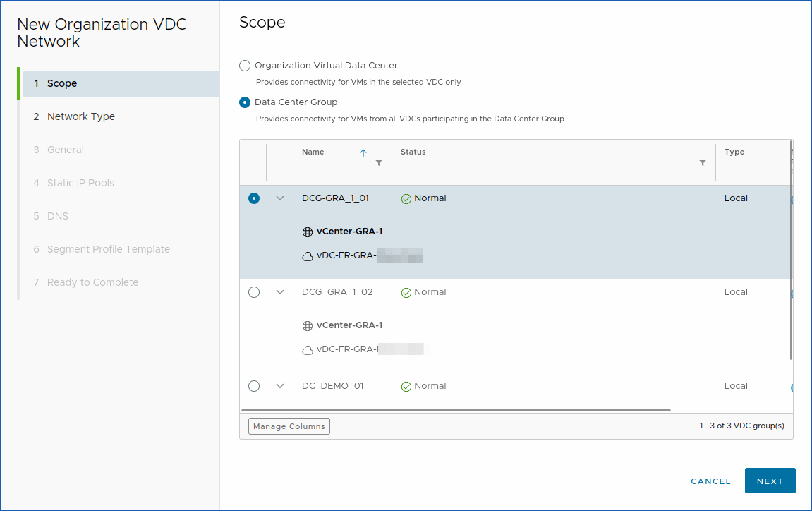Collapse the DCG-GRA_1_01 row details
This screenshot has height=511, width=812.
(279, 198)
